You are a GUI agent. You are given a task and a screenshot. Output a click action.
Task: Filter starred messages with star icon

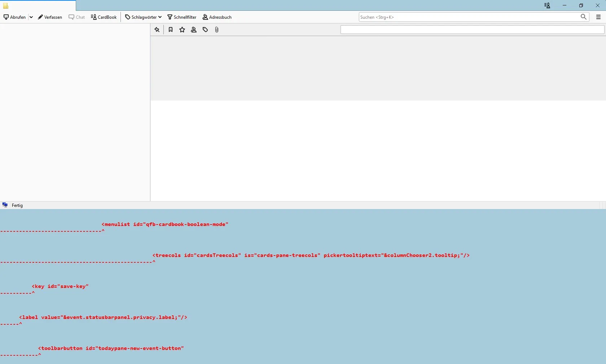pos(182,30)
